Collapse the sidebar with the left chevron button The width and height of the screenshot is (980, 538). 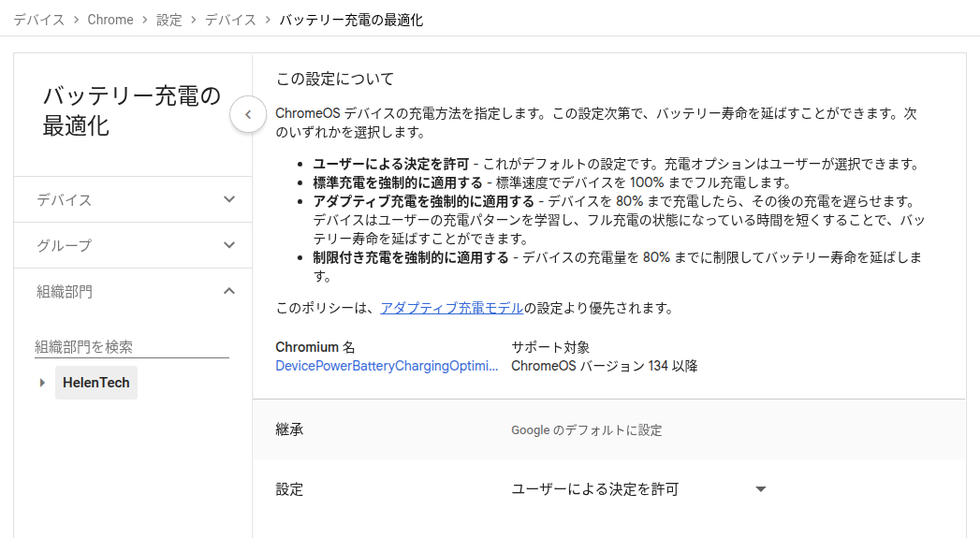pyautogui.click(x=248, y=114)
